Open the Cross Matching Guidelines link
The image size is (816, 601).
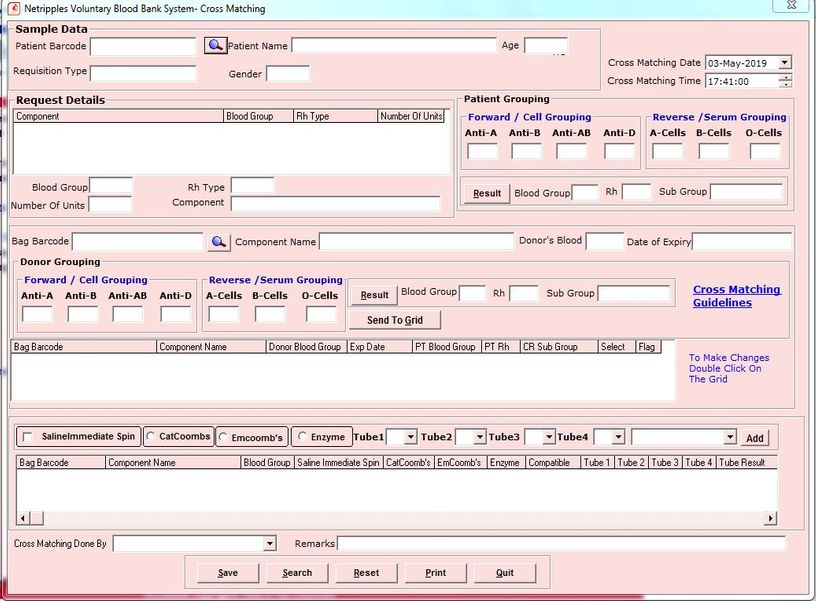click(736, 296)
